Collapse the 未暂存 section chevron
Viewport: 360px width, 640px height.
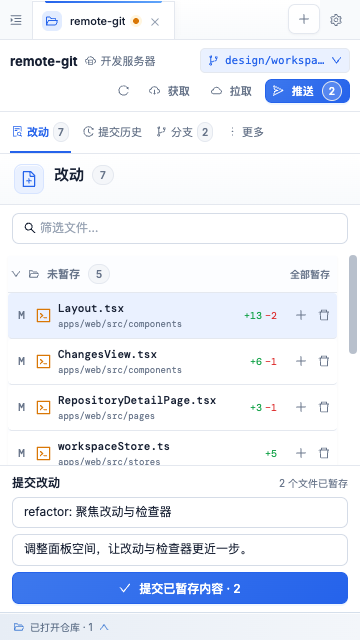tap(16, 274)
